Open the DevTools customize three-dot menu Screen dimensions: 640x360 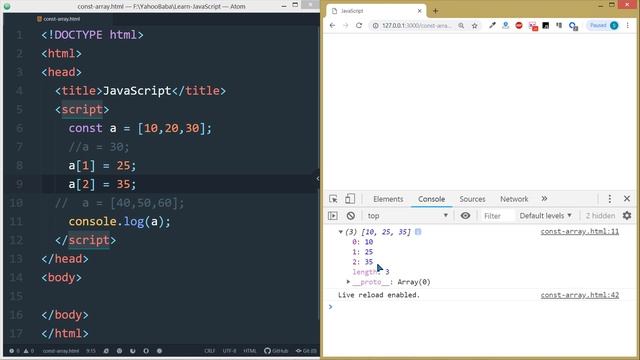pyautogui.click(x=609, y=199)
